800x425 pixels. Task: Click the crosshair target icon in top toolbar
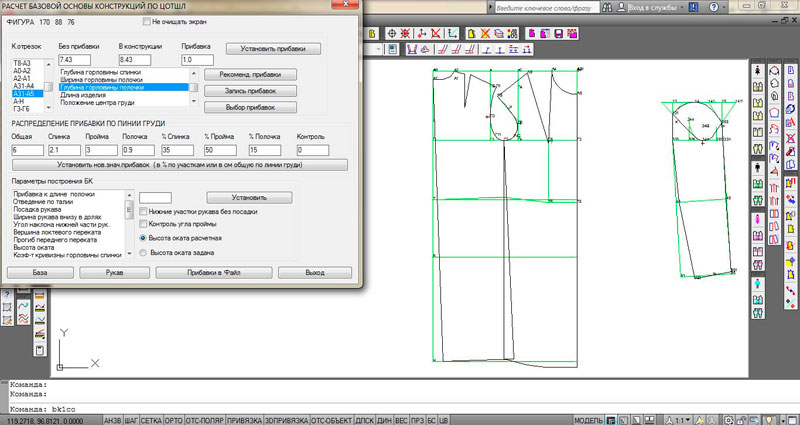coord(392,33)
